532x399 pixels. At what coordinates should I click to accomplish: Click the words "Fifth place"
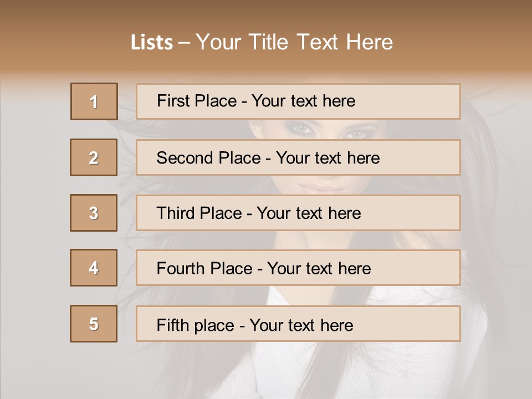pyautogui.click(x=196, y=325)
